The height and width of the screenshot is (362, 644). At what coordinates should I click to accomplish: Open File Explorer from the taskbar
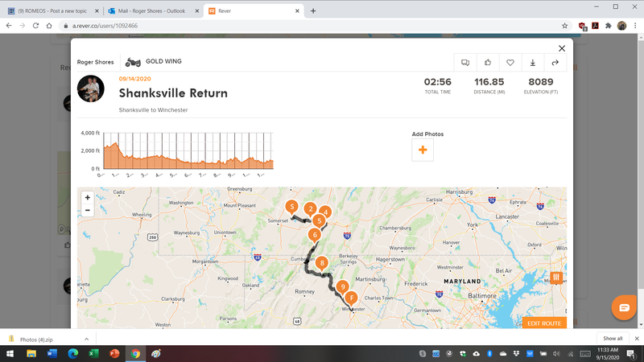pos(31,353)
